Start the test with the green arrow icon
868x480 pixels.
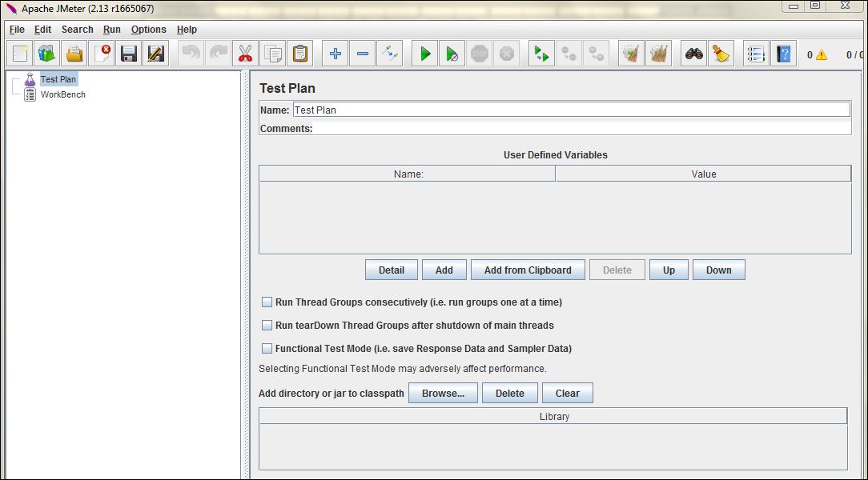[424, 53]
